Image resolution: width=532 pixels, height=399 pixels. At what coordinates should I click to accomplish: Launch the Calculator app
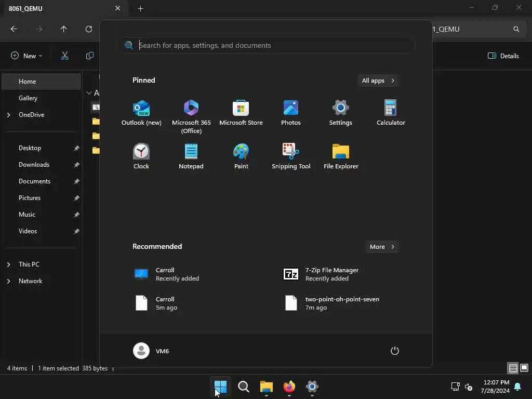tap(391, 113)
